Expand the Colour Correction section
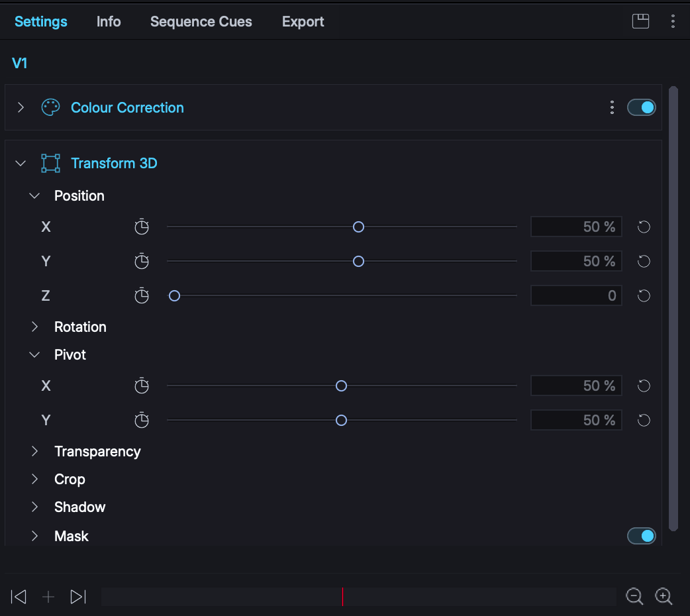 pos(21,107)
